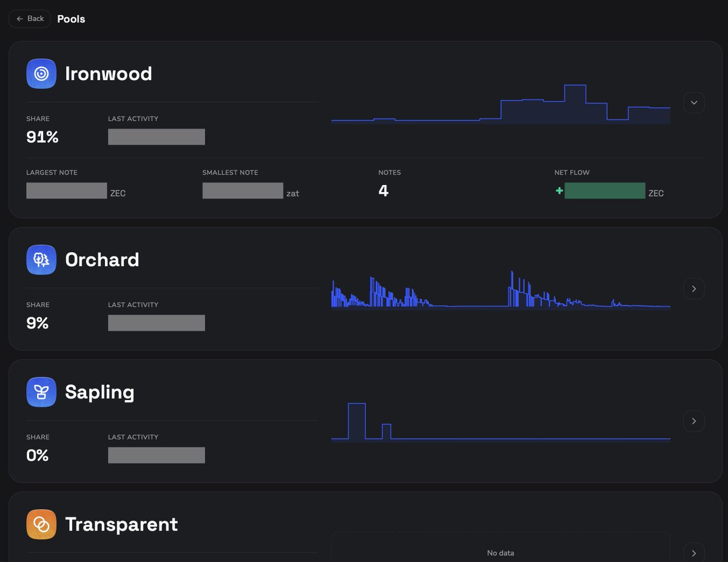This screenshot has height=562, width=728.
Task: Click Sapling's LAST ACTIVITY label
Action: coord(133,437)
